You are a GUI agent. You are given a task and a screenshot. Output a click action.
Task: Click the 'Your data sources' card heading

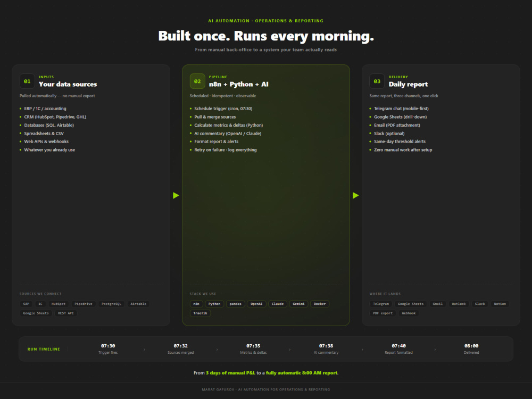coord(68,84)
